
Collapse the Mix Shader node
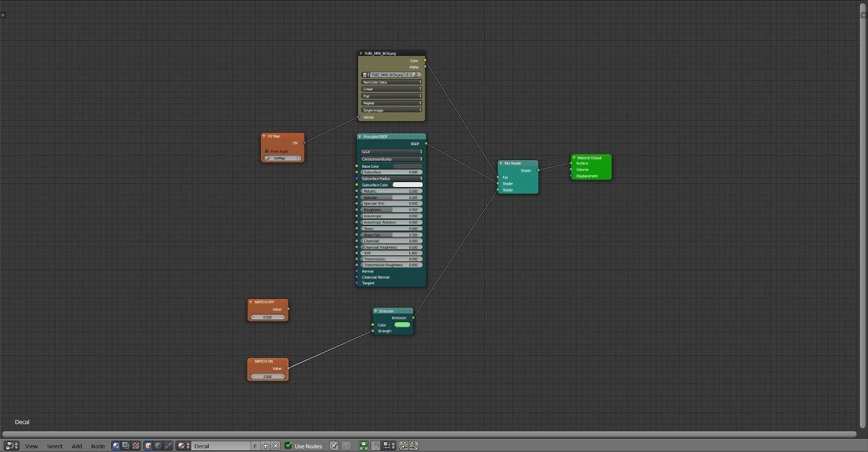pyautogui.click(x=501, y=163)
